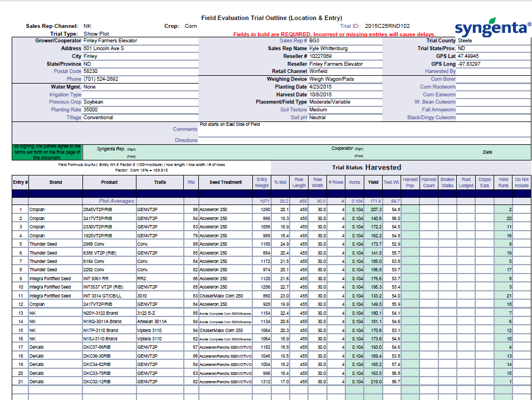Select the title 'Field Evaluation Trial Outline (Location & Entry)'
This screenshot has width=532, height=400.
pos(271,18)
